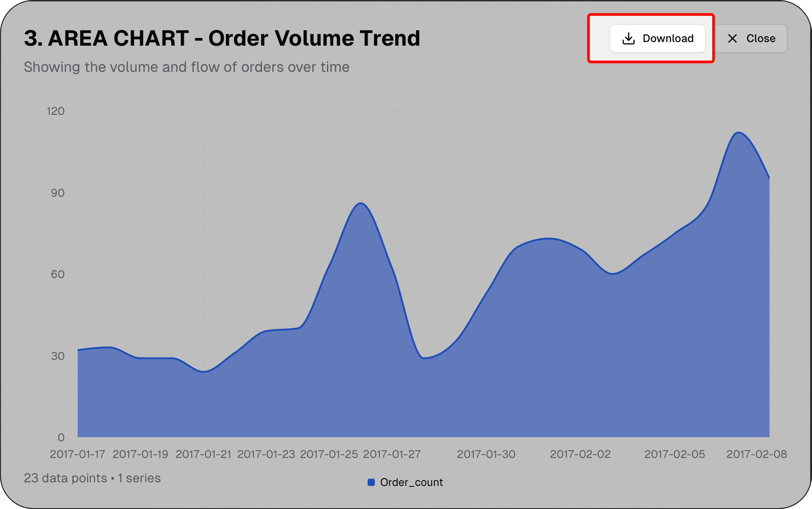
Task: Close the chart dialog via Close button
Action: click(x=751, y=38)
